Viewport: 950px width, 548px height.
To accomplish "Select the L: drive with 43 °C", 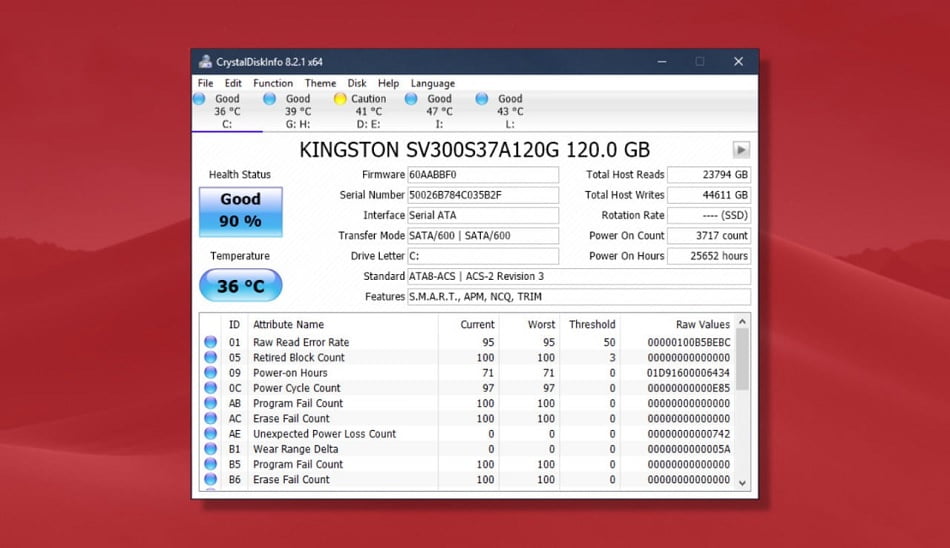I will [x=510, y=111].
